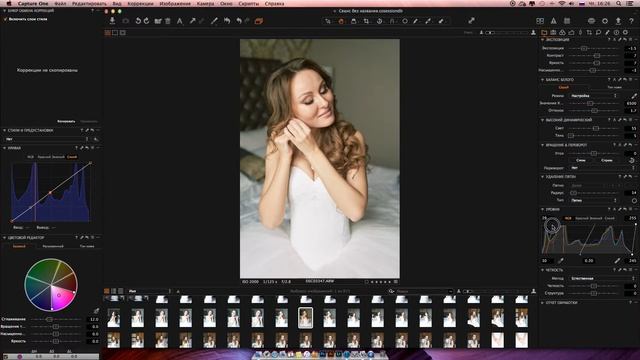Click the export upload icon in top toolbar
640x360 pixels.
[x=618, y=21]
